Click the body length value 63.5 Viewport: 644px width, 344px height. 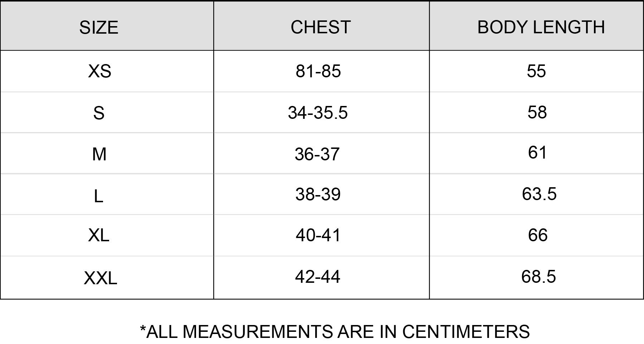click(x=539, y=194)
